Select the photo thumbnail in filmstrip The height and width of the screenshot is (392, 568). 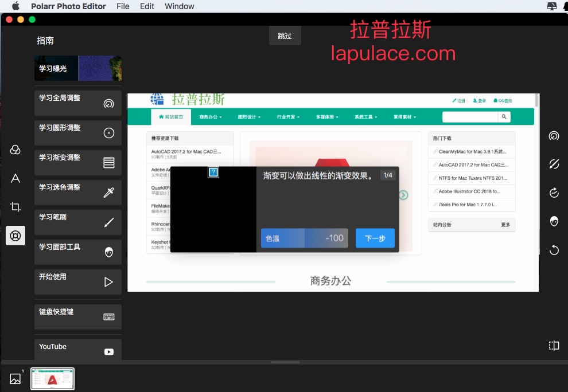[x=53, y=379]
